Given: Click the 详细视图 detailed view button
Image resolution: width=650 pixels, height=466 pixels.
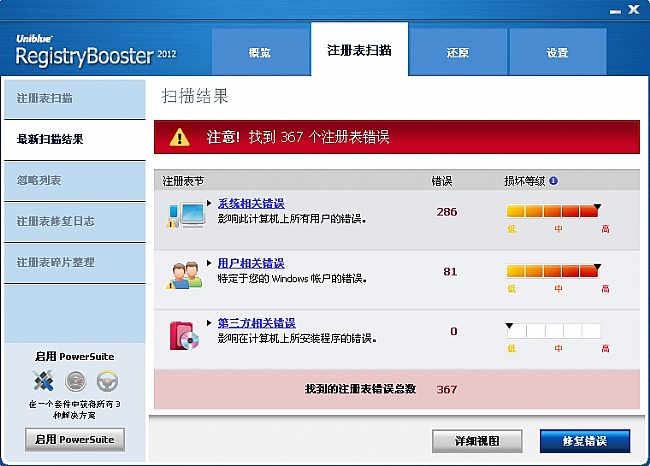Looking at the screenshot, I should [477, 441].
